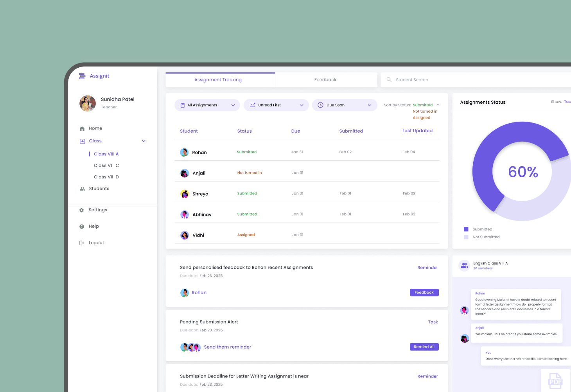Go to Home in sidebar
The width and height of the screenshot is (571, 392).
pyautogui.click(x=95, y=128)
